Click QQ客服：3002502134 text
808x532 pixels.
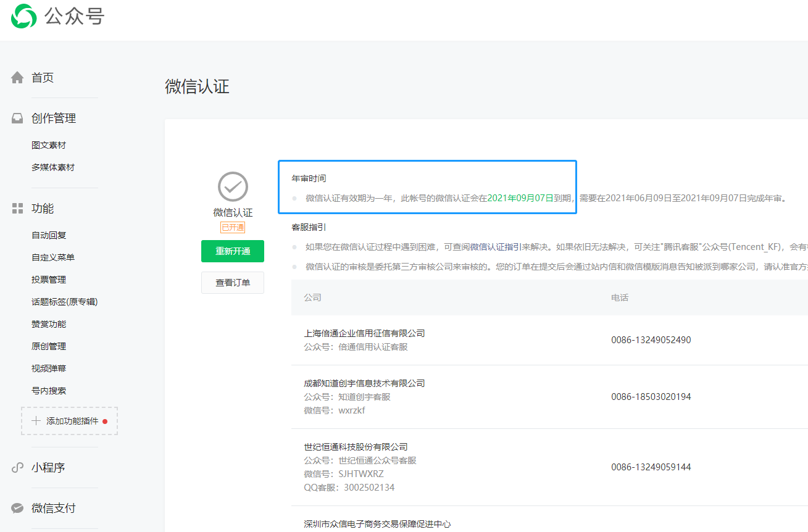pyautogui.click(x=349, y=488)
